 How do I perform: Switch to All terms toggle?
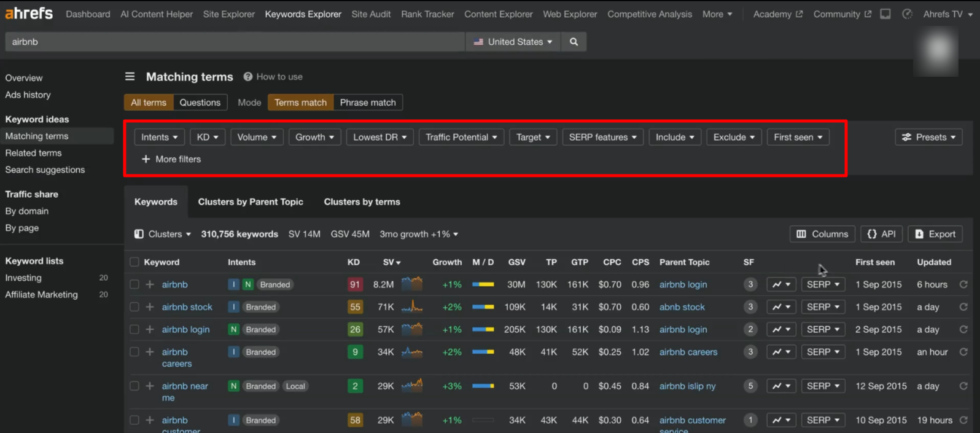149,103
